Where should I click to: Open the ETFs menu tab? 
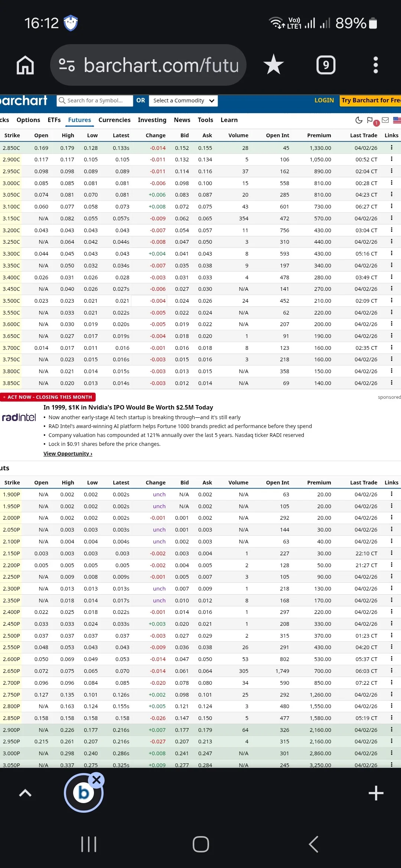click(54, 120)
